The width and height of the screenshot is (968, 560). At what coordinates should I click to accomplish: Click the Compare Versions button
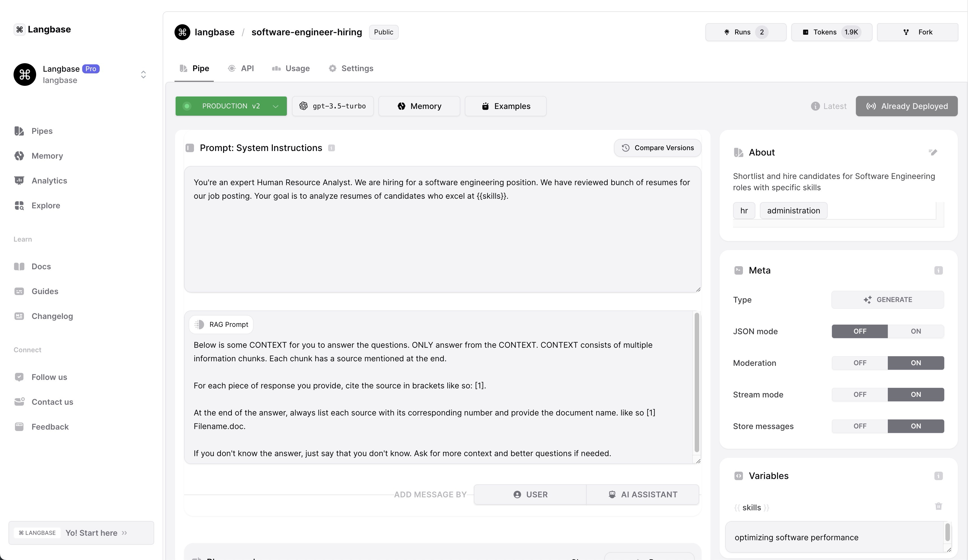657,148
